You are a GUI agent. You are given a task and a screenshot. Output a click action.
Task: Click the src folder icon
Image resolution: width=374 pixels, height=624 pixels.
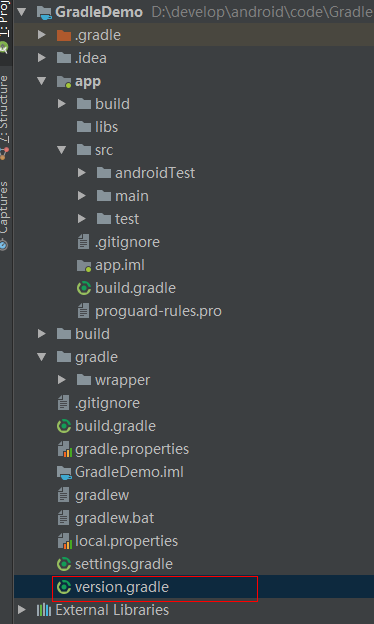(84, 150)
